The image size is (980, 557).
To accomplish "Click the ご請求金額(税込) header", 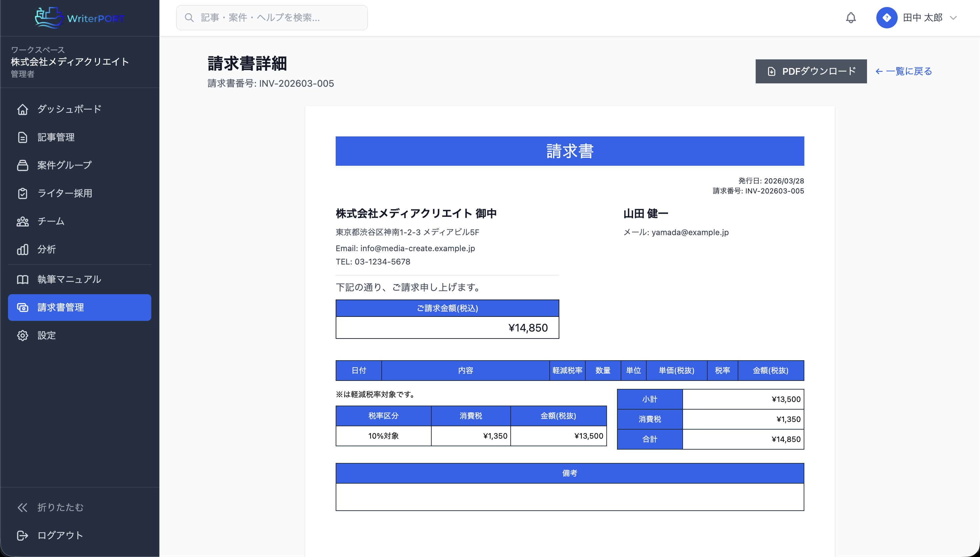I will 447,308.
